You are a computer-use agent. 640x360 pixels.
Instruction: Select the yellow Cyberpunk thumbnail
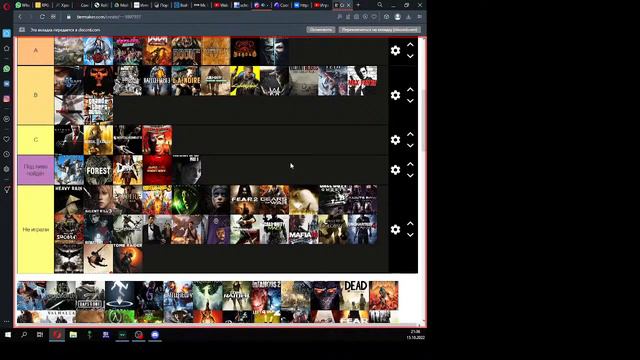[245, 81]
